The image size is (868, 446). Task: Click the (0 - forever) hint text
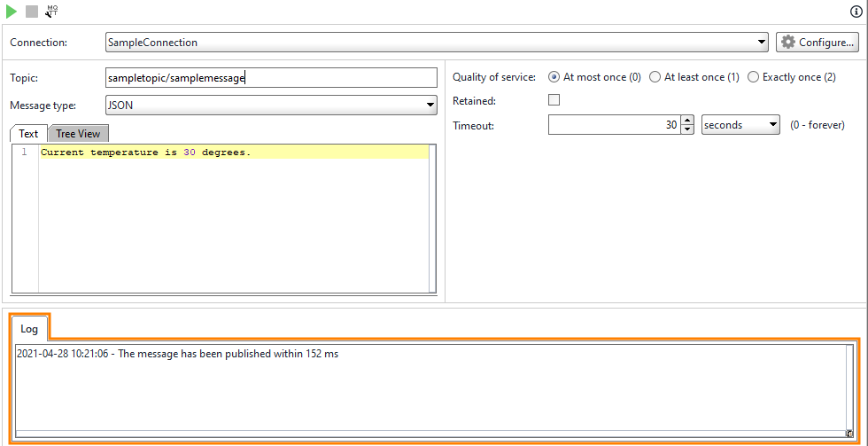(817, 125)
